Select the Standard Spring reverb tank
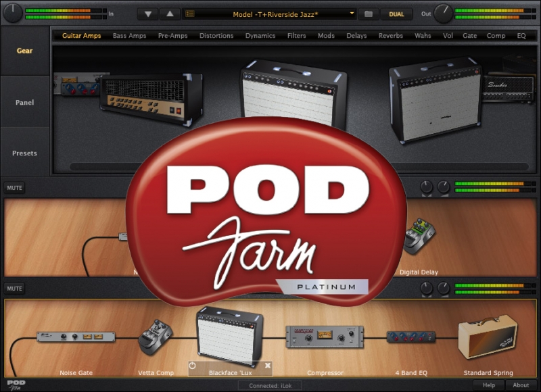 pyautogui.click(x=488, y=337)
